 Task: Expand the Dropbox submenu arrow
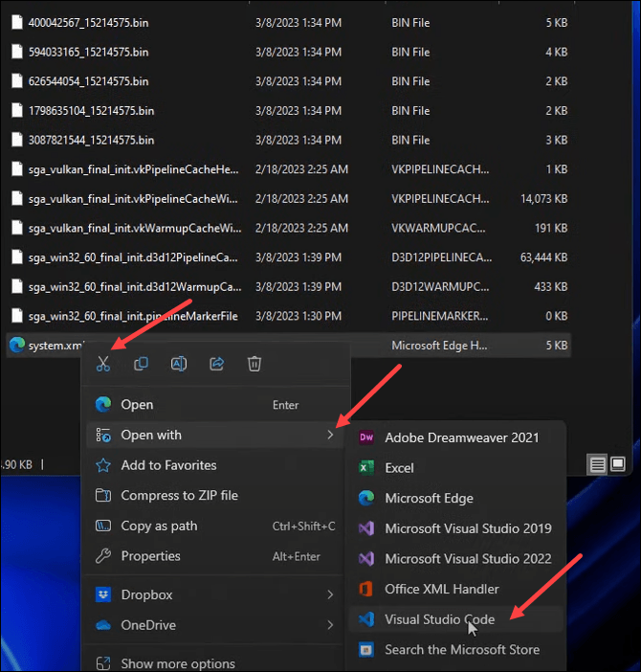tap(330, 595)
